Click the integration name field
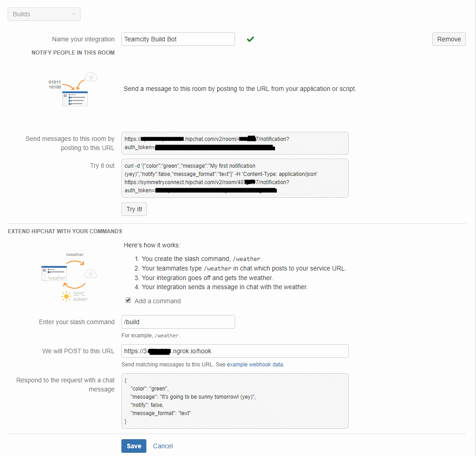 tap(178, 39)
